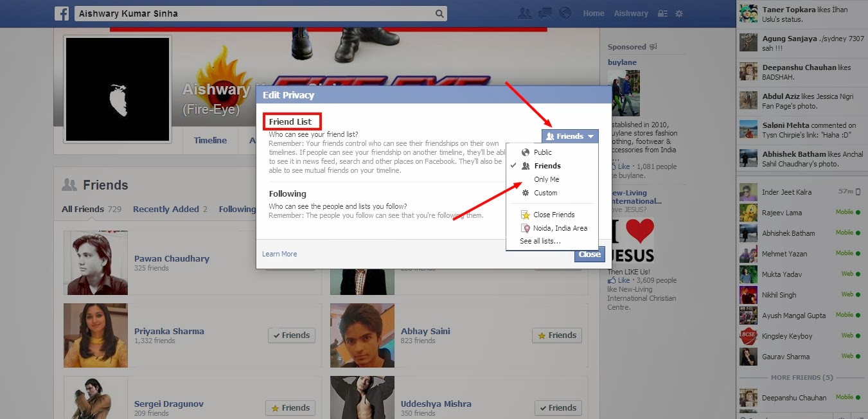Screen dimensions: 868x419
Task: Open chat with Kingsley Keyboy
Action: point(801,335)
